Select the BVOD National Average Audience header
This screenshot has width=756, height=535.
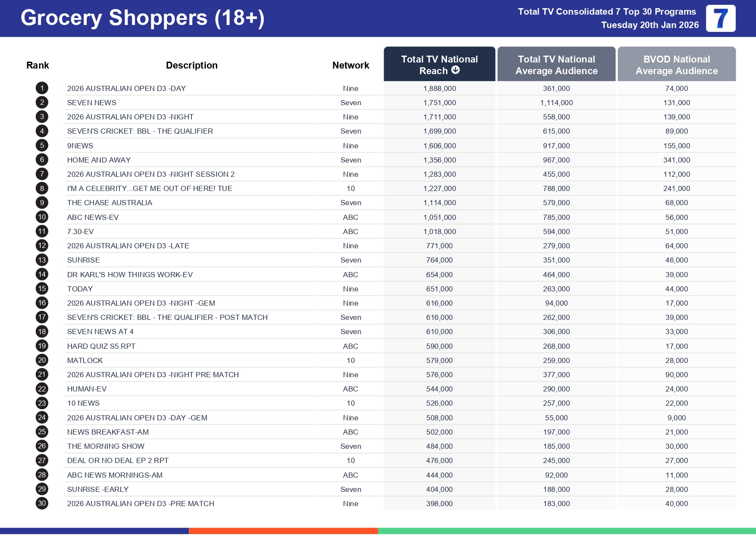(676, 65)
